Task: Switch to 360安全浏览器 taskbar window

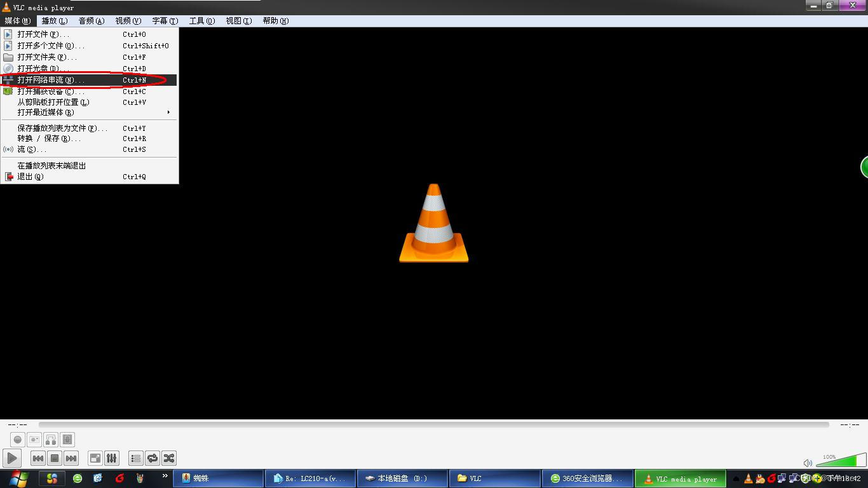Action: [588, 478]
